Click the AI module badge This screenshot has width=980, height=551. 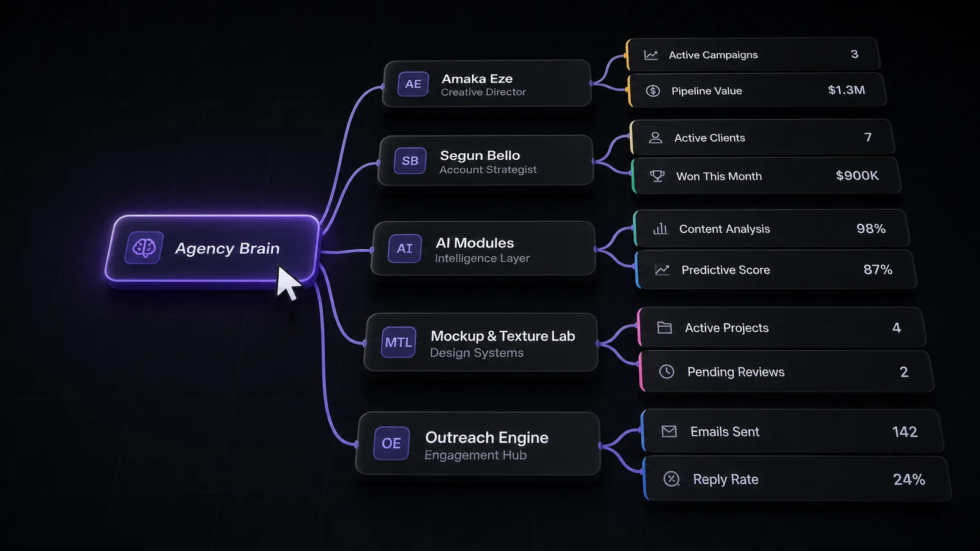tap(405, 249)
